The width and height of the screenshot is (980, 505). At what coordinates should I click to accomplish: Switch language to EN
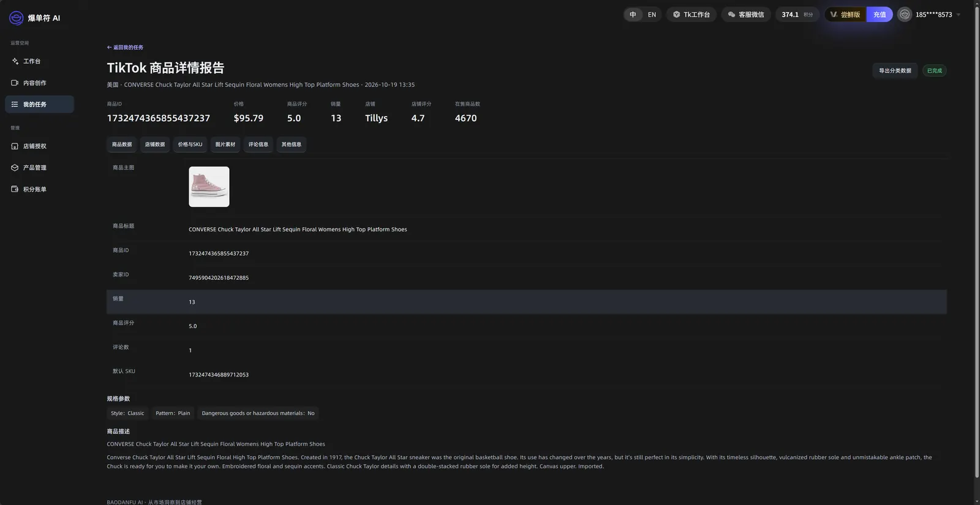click(x=652, y=14)
